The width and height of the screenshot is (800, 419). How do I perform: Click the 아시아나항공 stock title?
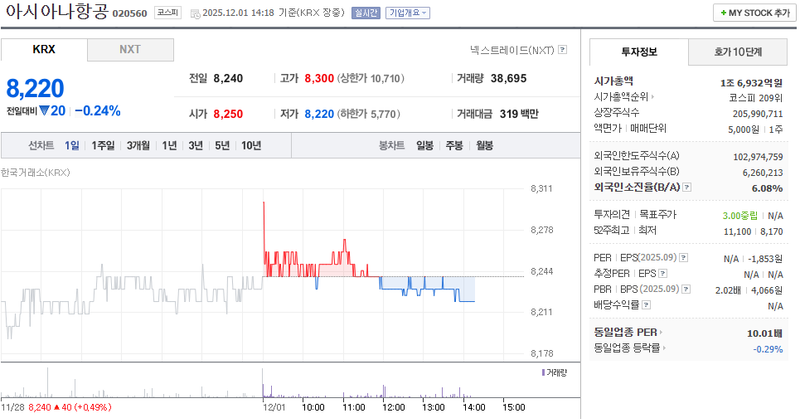click(x=57, y=11)
